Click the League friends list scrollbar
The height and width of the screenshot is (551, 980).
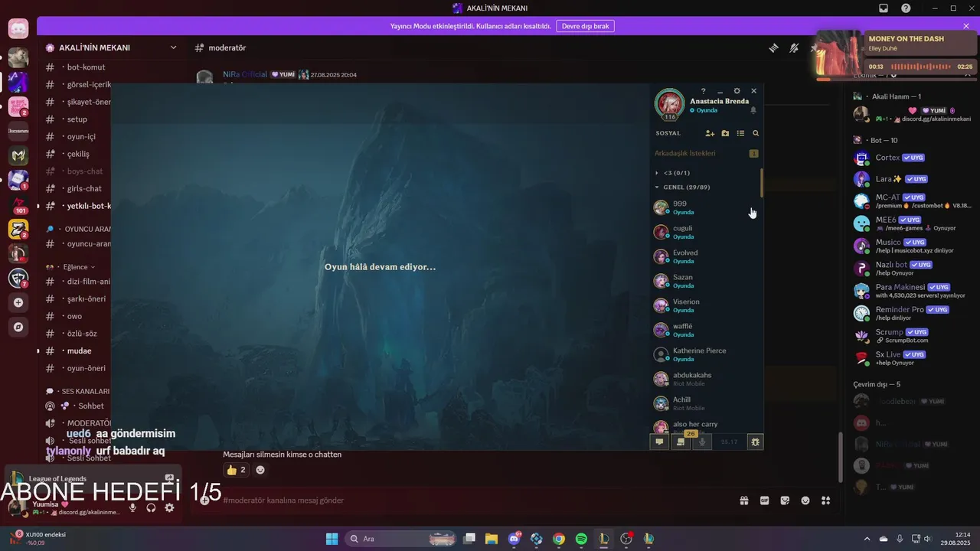(762, 182)
